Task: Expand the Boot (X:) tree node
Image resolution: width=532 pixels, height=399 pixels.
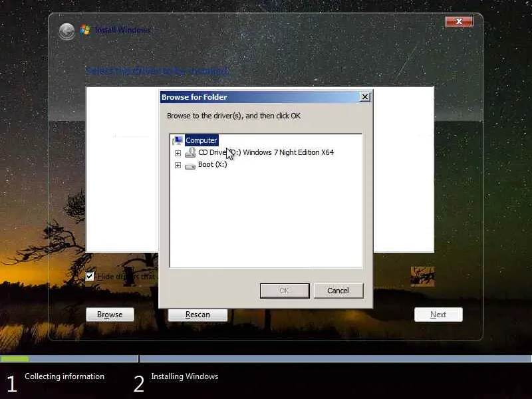Action: click(x=178, y=165)
